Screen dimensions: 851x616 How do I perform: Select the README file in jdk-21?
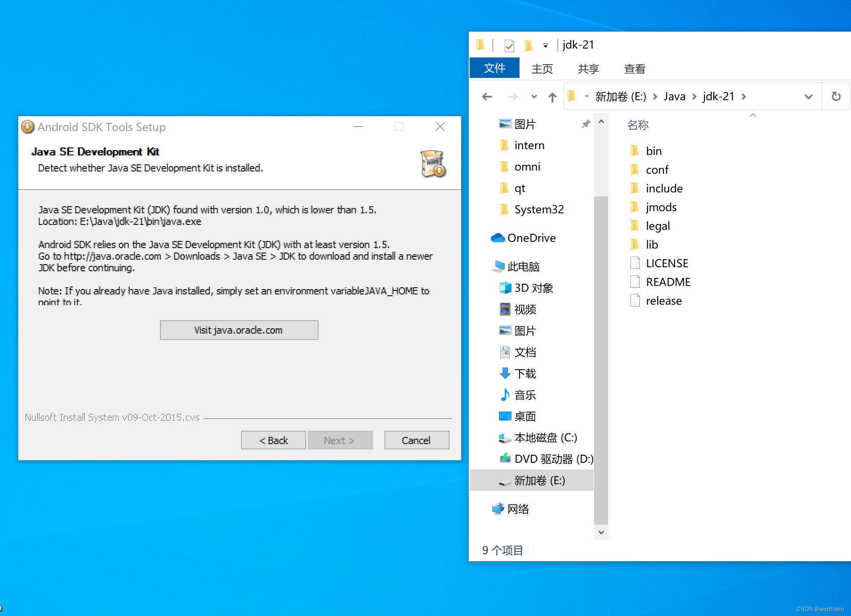tap(668, 282)
